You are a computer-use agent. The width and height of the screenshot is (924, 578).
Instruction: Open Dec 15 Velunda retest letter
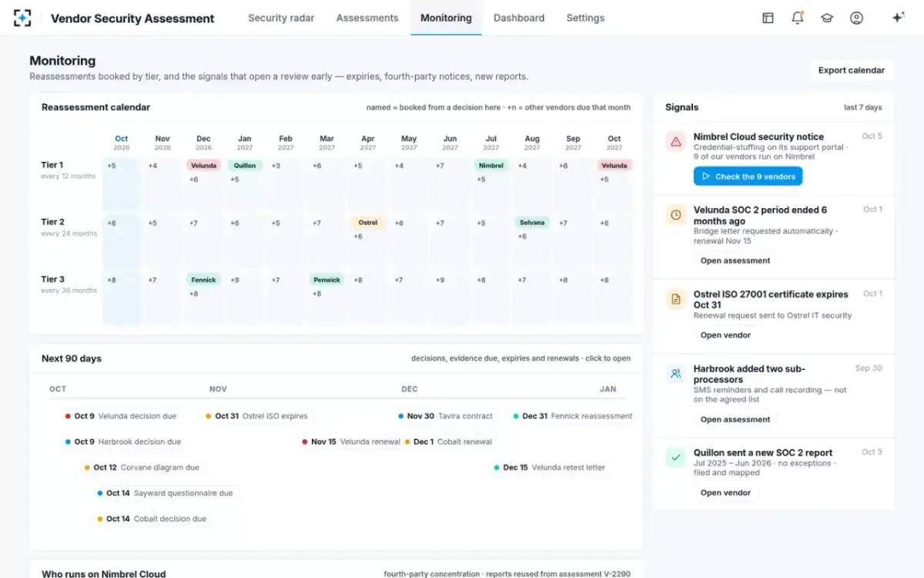[x=549, y=467]
